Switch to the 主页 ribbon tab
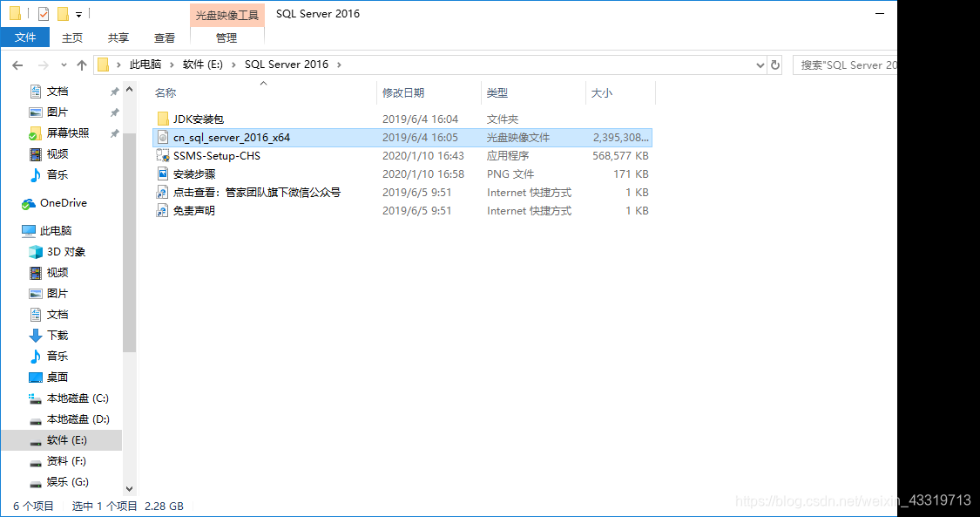The height and width of the screenshot is (517, 980). 72,38
